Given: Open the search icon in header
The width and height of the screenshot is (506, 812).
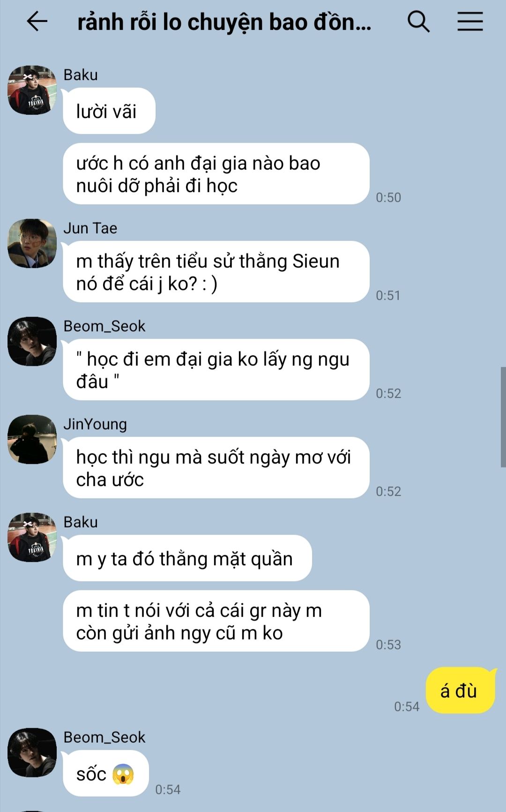Looking at the screenshot, I should click(418, 22).
